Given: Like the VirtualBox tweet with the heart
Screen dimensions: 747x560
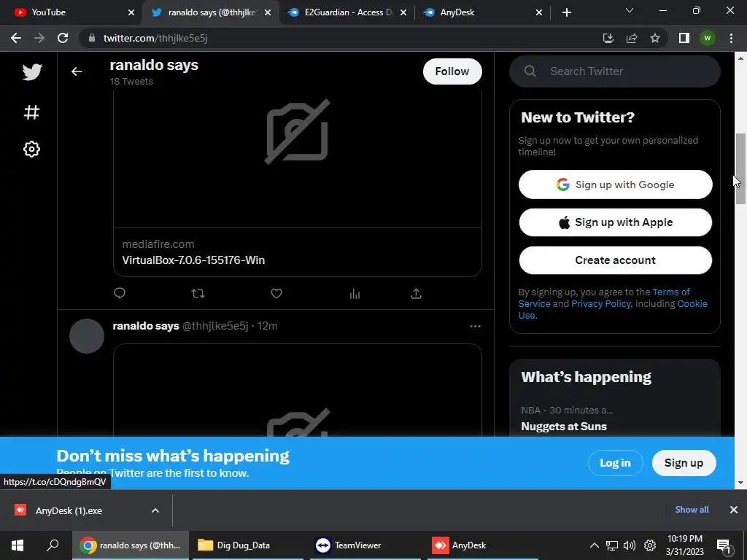Looking at the screenshot, I should point(276,293).
